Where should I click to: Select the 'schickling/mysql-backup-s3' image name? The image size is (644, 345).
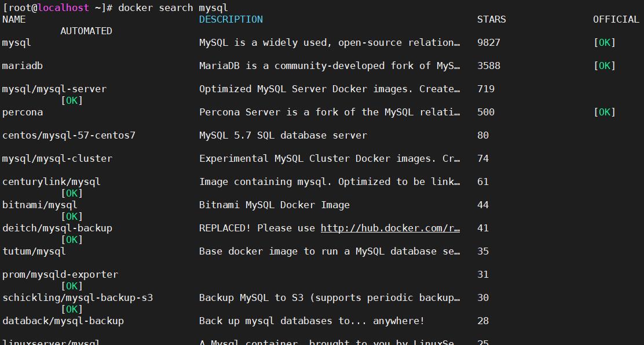click(78, 297)
